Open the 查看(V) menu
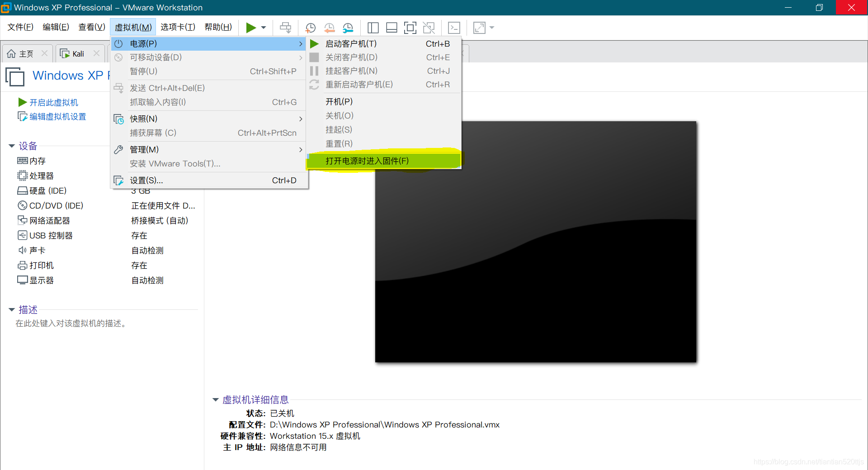 (92, 27)
